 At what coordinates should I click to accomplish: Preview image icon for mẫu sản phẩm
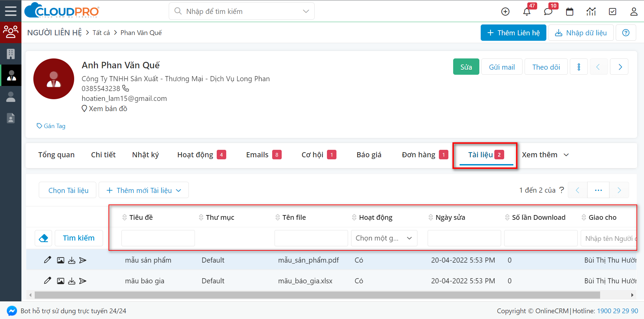tap(61, 260)
